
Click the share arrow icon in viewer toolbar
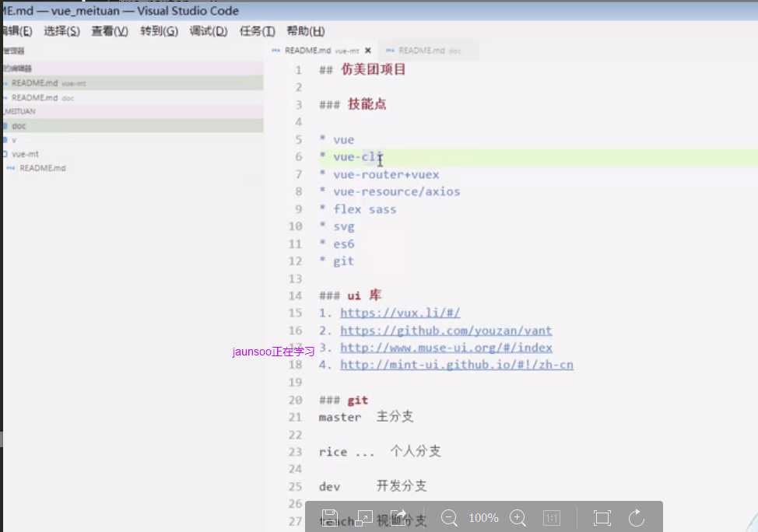click(399, 517)
